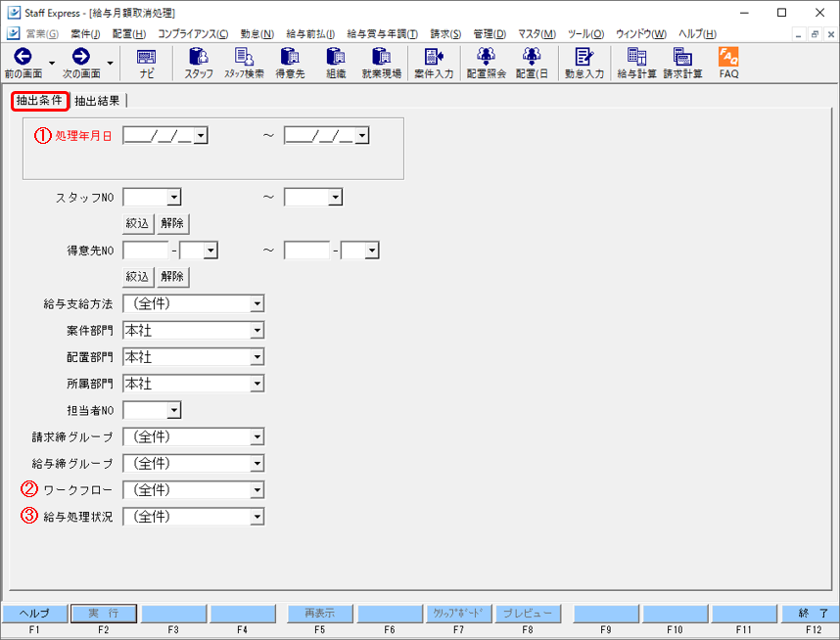Switch to the 抽出結果 tab
The image size is (840, 640).
[x=98, y=101]
